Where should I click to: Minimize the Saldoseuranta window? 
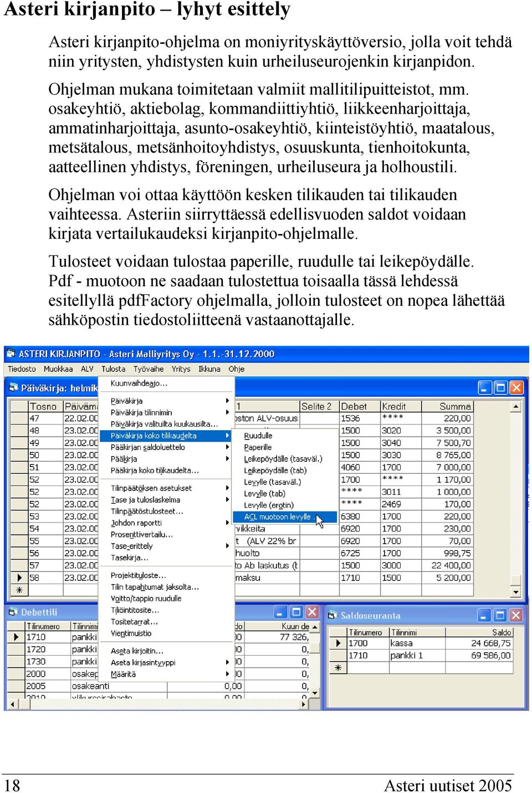coord(485,615)
